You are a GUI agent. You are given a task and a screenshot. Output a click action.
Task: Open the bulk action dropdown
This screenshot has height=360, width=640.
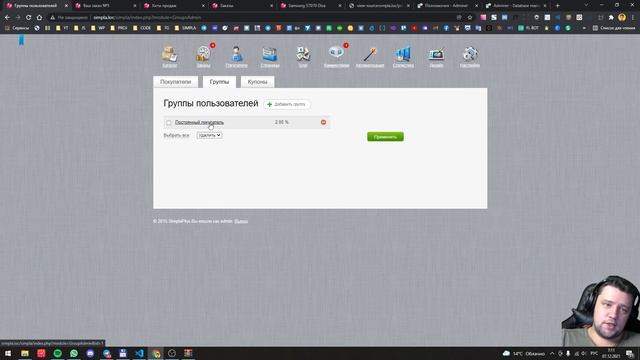[x=209, y=135]
